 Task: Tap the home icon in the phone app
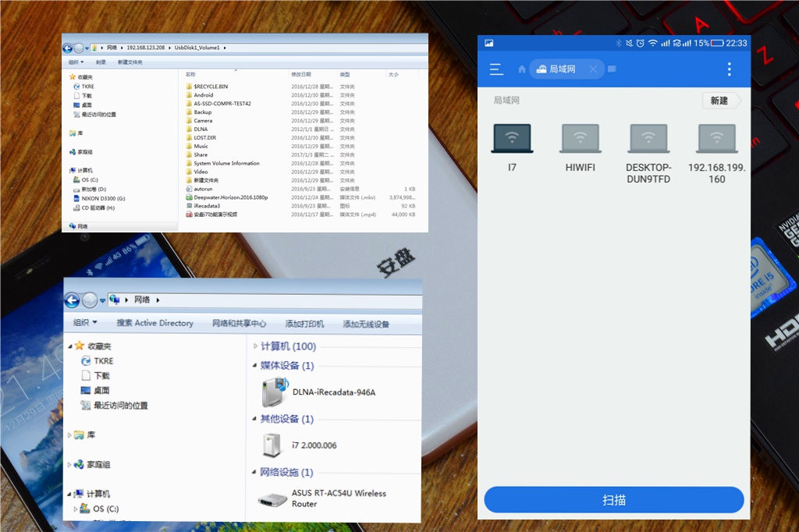coord(522,69)
